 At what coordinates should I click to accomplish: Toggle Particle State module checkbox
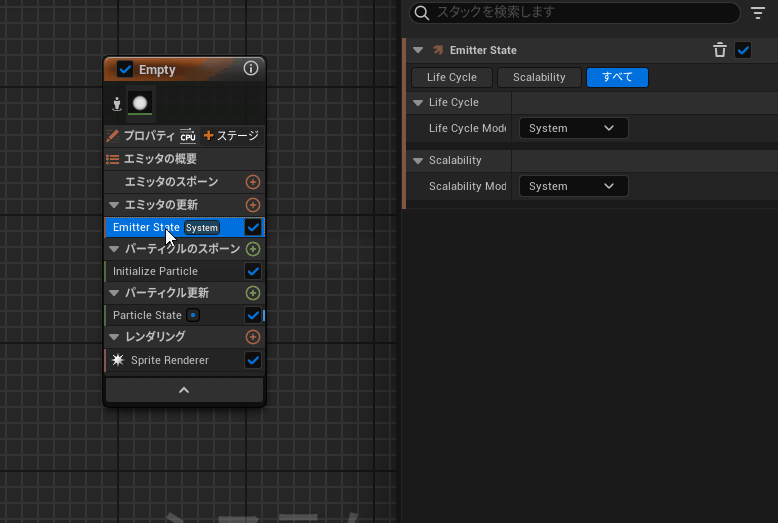coord(253,315)
